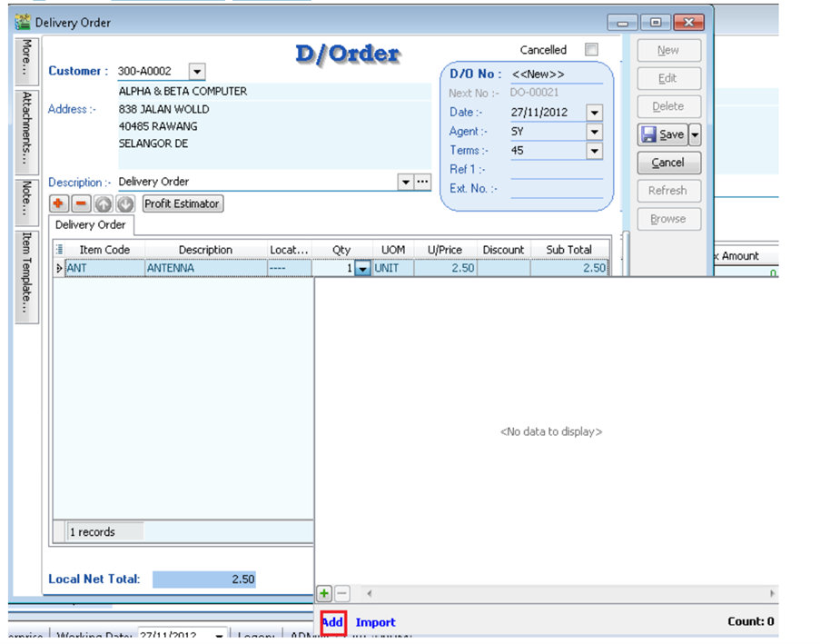Toggle the Cancelled checkbox
Image resolution: width=820 pixels, height=644 pixels.
click(x=591, y=50)
